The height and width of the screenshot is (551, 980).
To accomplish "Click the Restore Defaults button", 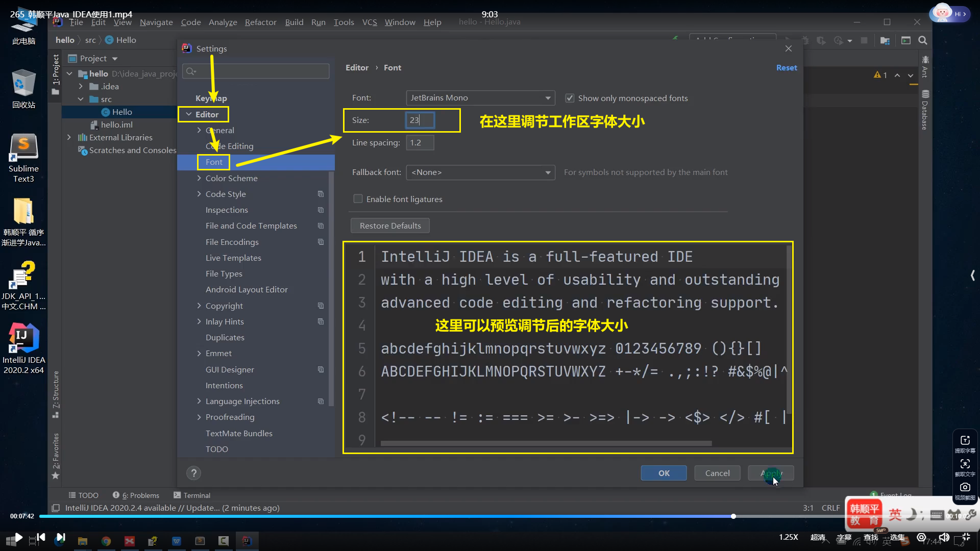I will 390,226.
